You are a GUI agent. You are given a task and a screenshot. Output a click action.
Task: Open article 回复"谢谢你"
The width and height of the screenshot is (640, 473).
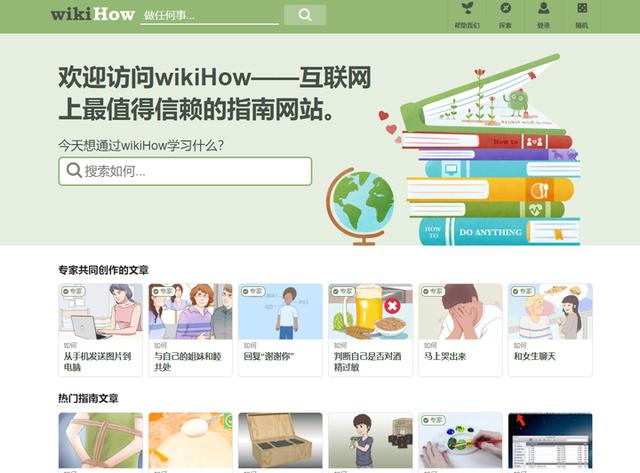(269, 356)
